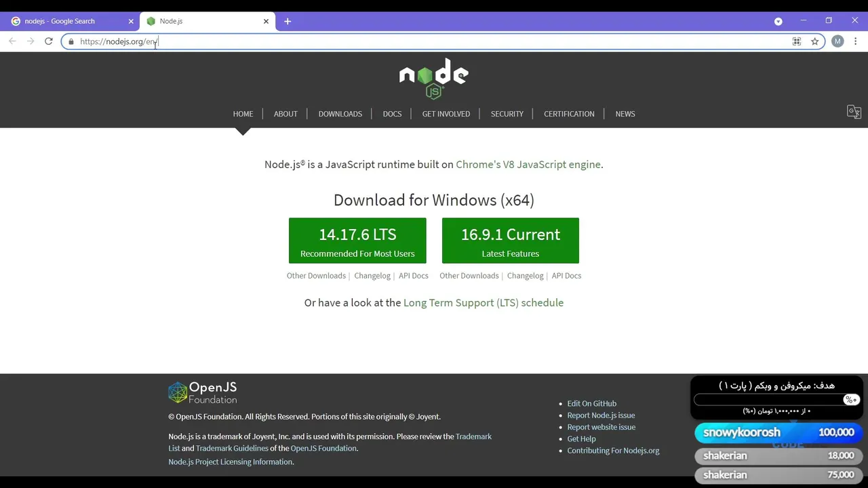
Task: Click the OpenJS Foundation logo
Action: pos(203,392)
